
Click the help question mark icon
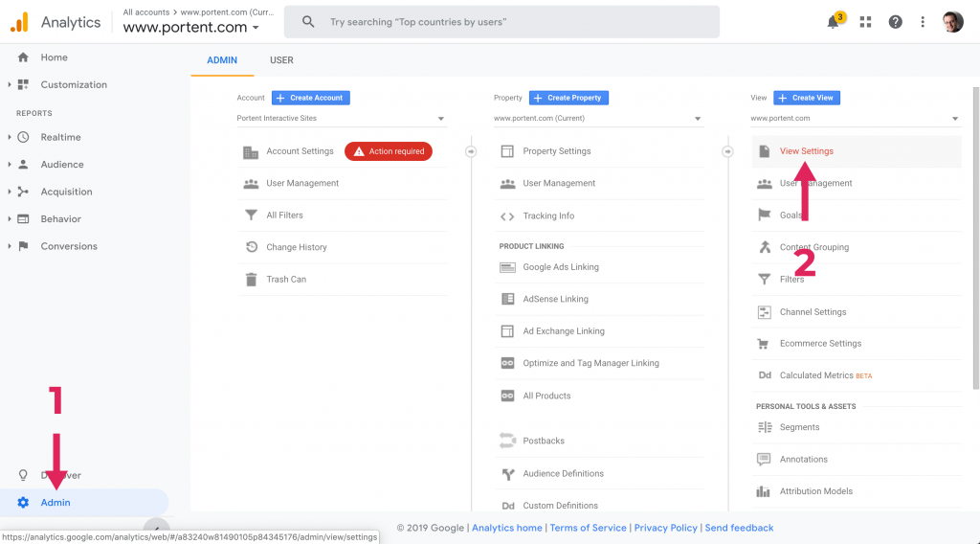(x=895, y=22)
